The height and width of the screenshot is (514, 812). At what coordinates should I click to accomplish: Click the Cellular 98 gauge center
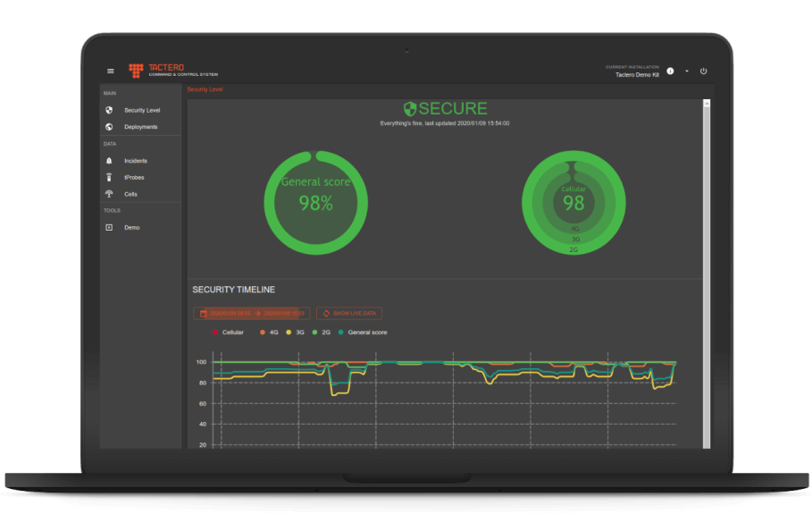[573, 203]
